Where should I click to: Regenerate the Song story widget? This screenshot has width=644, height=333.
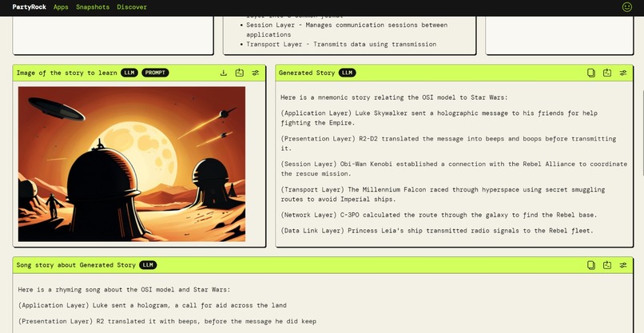point(607,265)
